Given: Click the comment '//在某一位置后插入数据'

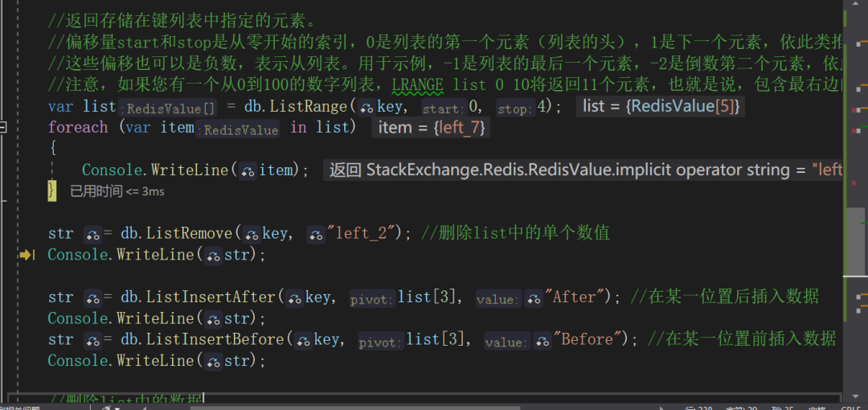Looking at the screenshot, I should (x=725, y=297).
